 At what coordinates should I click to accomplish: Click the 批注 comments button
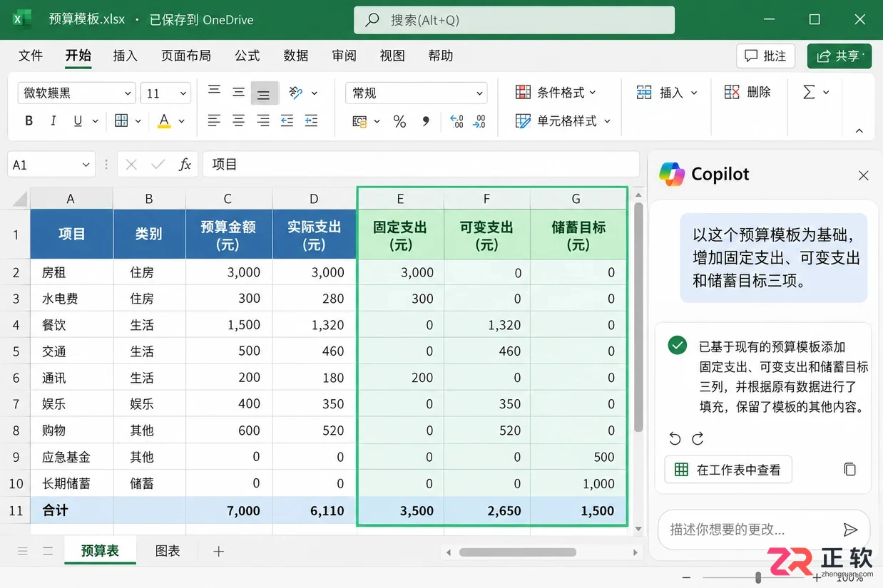[x=765, y=56]
